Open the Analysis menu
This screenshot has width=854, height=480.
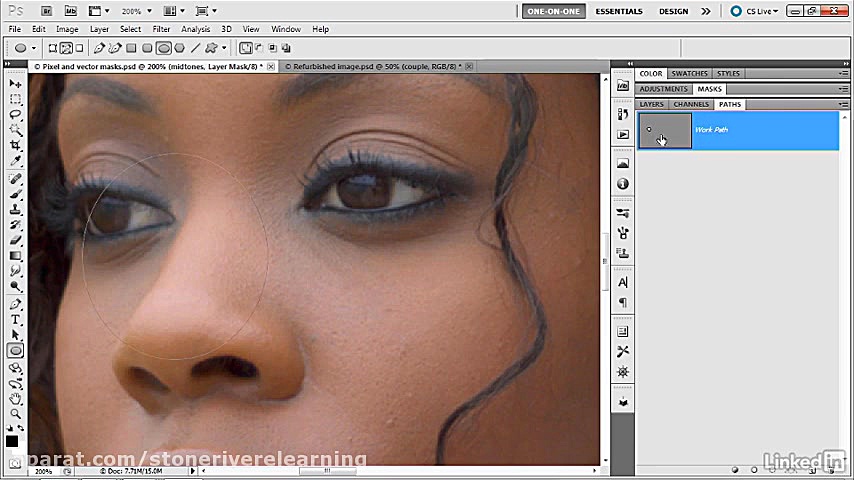tap(196, 29)
